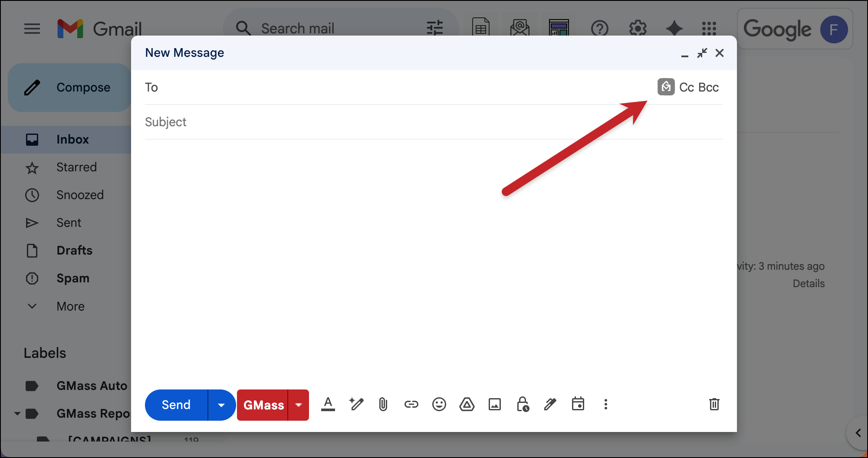Click into the Subject field
Screen dimensions: 868x458
391,122
